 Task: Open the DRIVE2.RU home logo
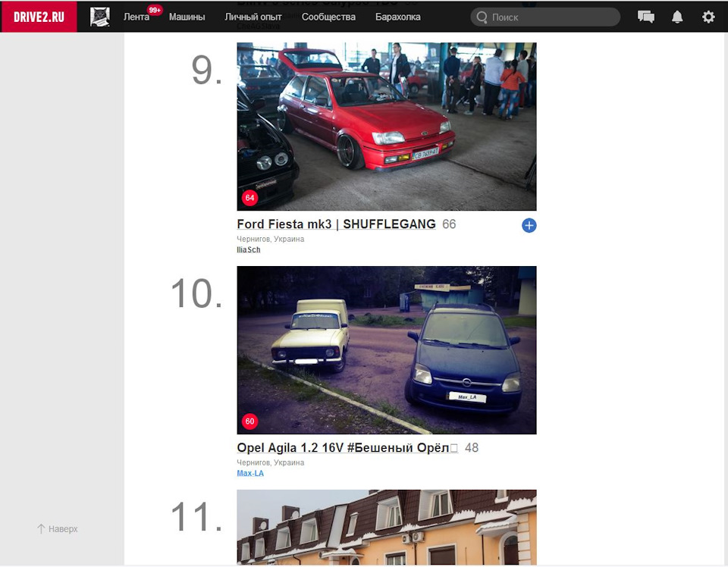[39, 17]
